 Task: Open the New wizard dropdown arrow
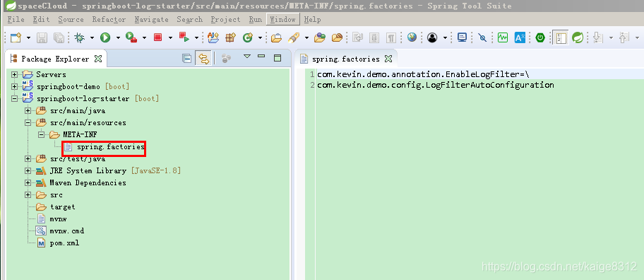(28, 38)
